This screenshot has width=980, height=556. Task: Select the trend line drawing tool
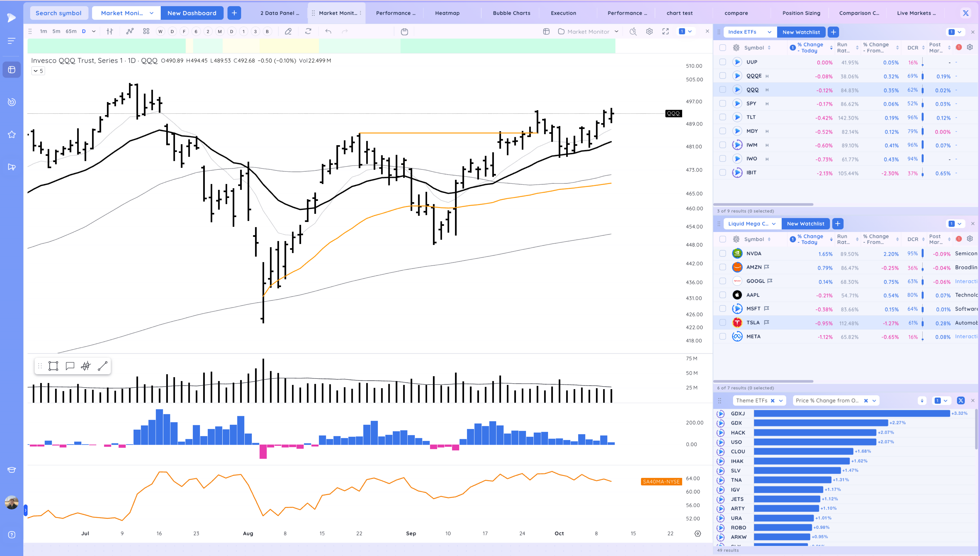coord(102,366)
